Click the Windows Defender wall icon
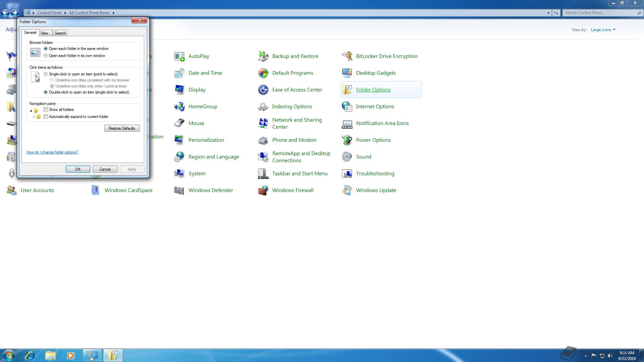This screenshot has width=644, height=362. tap(179, 190)
